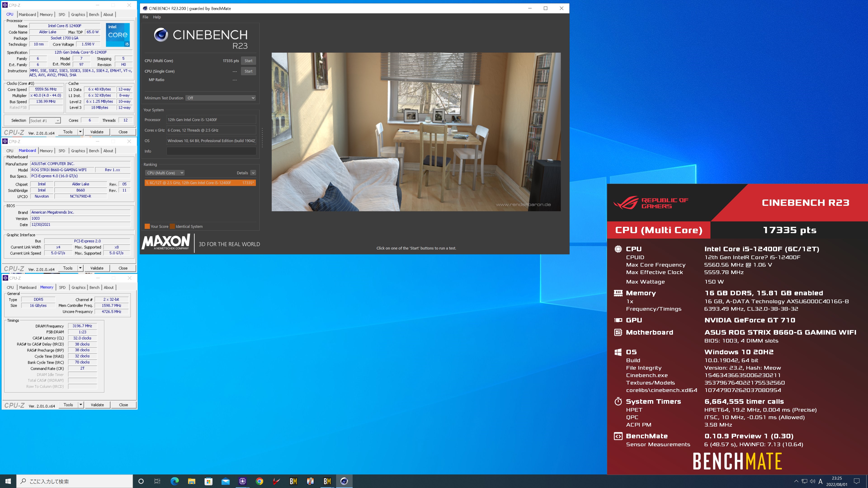Click the OS Windows icon in BenchMate panel

(618, 352)
